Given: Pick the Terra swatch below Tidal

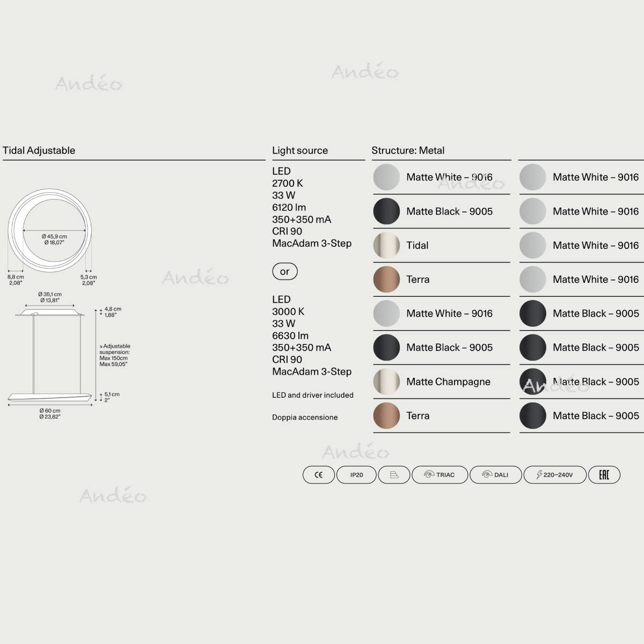Looking at the screenshot, I should click(386, 279).
